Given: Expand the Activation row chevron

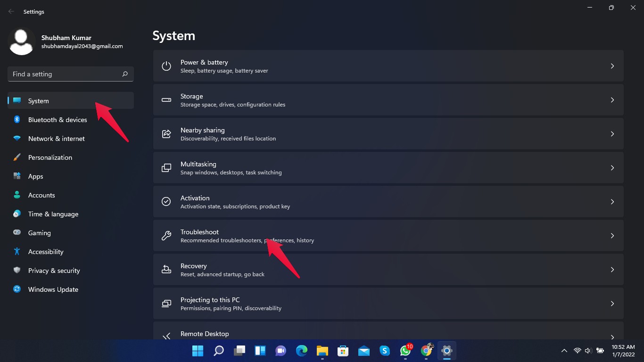Looking at the screenshot, I should tap(612, 202).
